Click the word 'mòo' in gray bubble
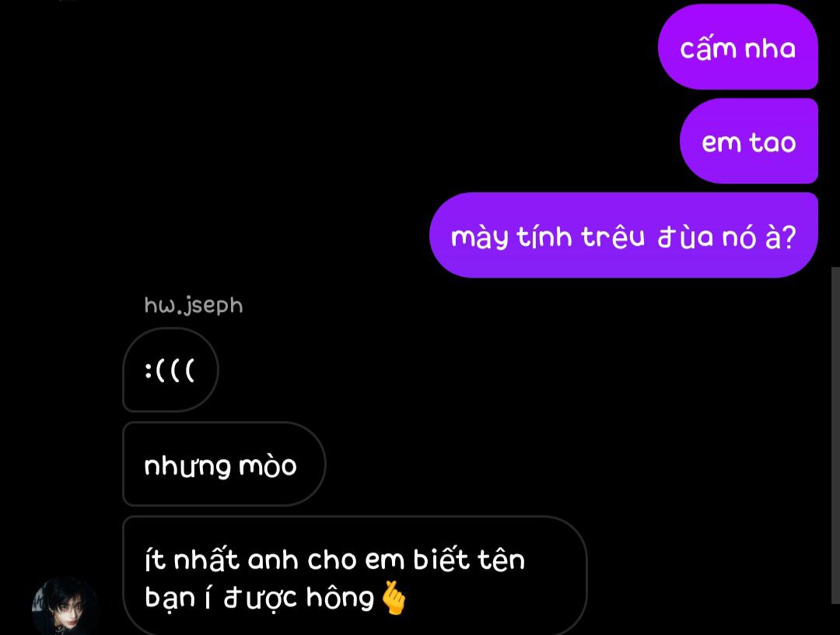This screenshot has height=635, width=840. pyautogui.click(x=268, y=465)
